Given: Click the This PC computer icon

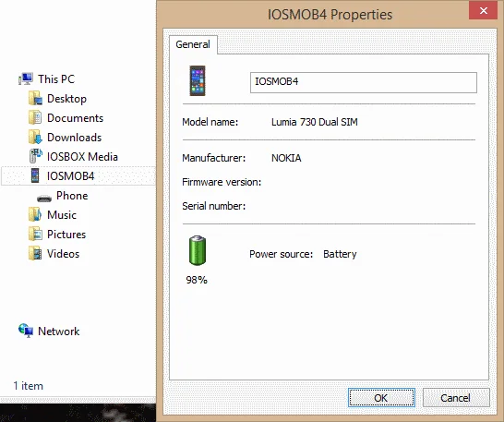Looking at the screenshot, I should (x=26, y=78).
